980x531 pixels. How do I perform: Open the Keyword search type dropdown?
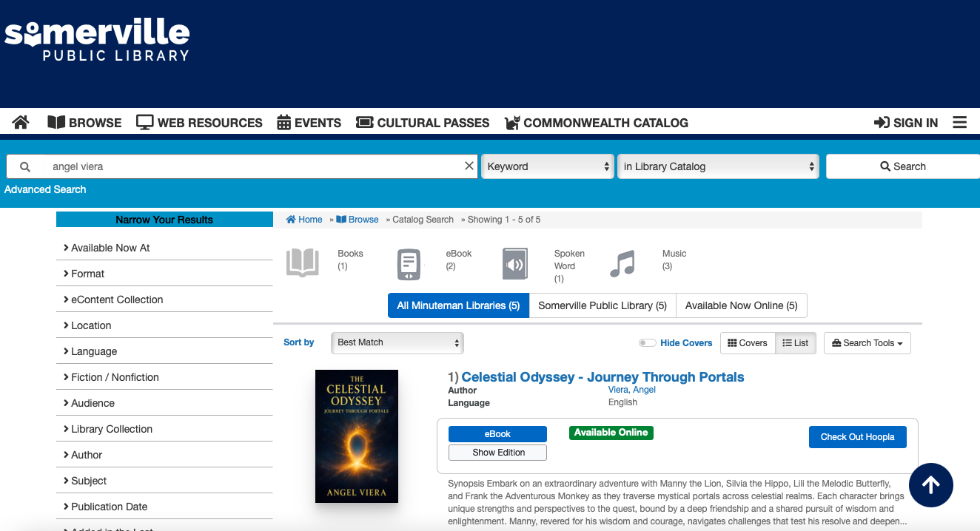[548, 166]
